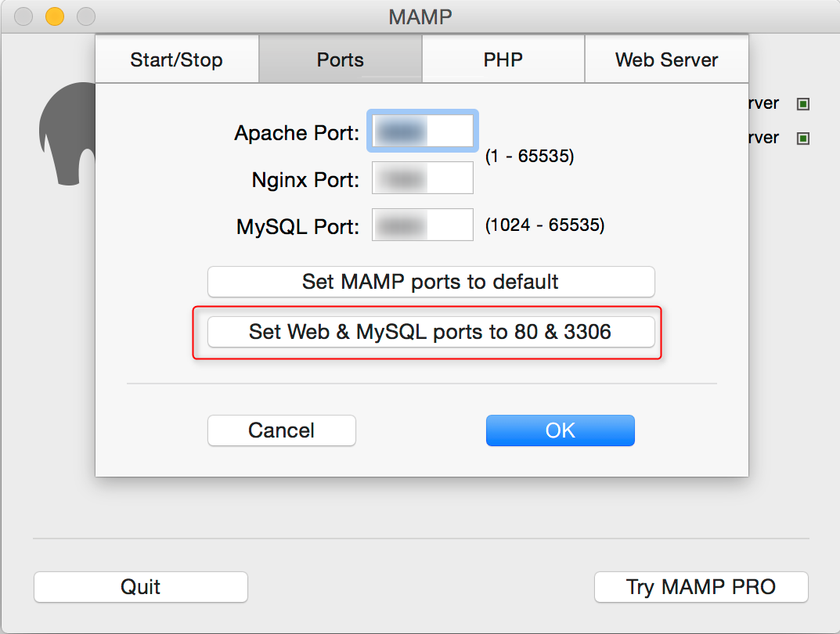Confirm settings with the OK button

[561, 430]
